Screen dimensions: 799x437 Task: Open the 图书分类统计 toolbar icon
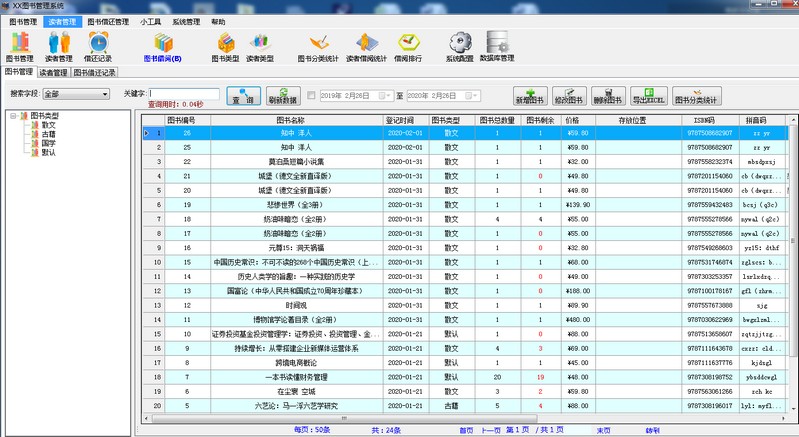point(323,46)
